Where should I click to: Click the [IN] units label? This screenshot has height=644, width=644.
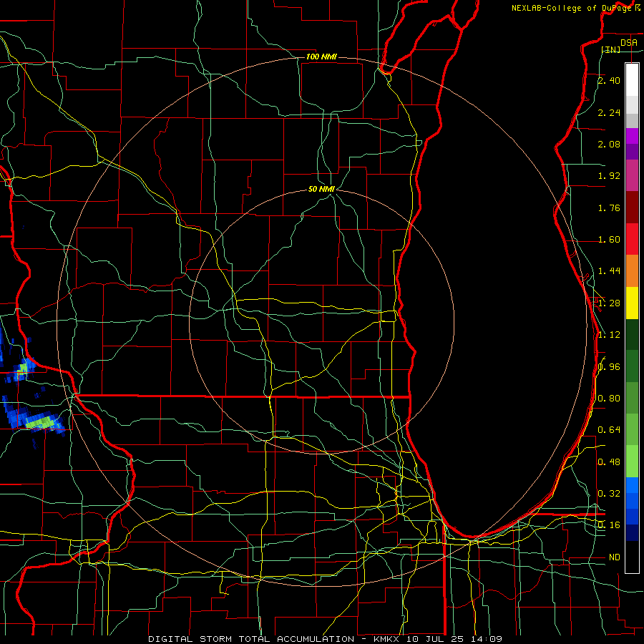point(611,49)
